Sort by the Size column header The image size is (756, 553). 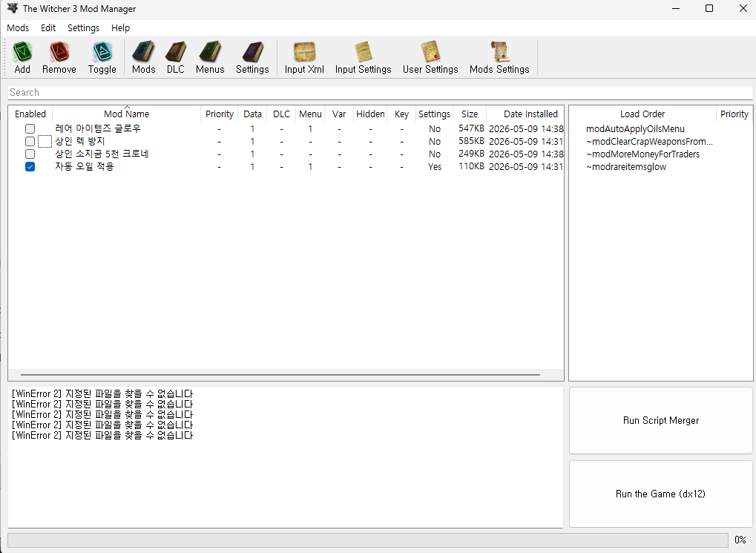click(470, 114)
